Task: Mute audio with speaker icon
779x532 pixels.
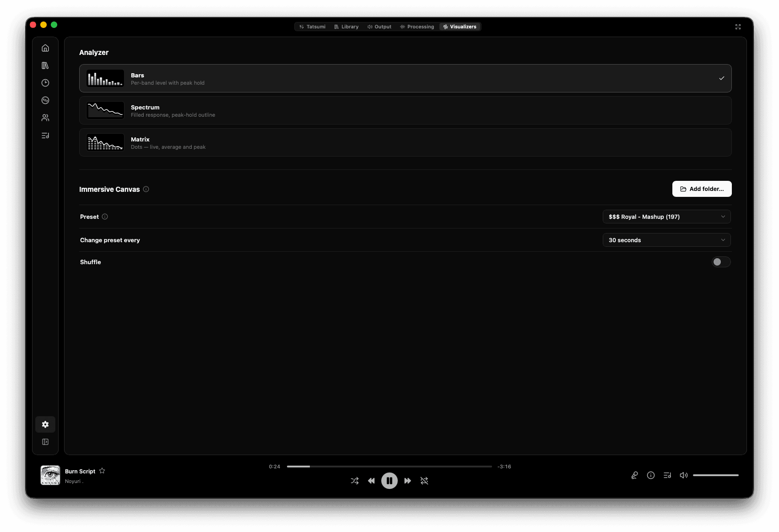Action: pyautogui.click(x=684, y=475)
